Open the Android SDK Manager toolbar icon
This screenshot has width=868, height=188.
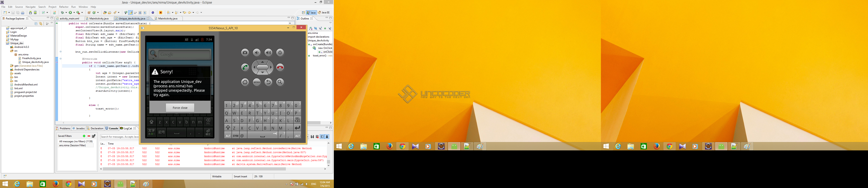(x=30, y=13)
